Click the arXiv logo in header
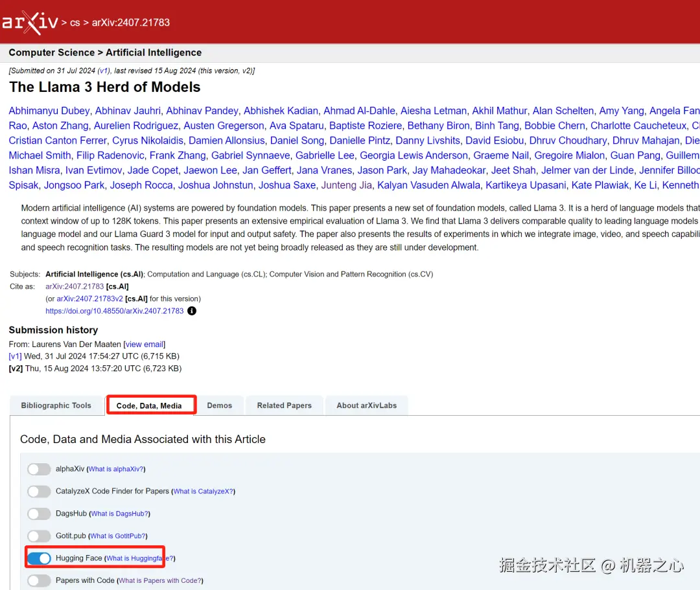 click(29, 22)
